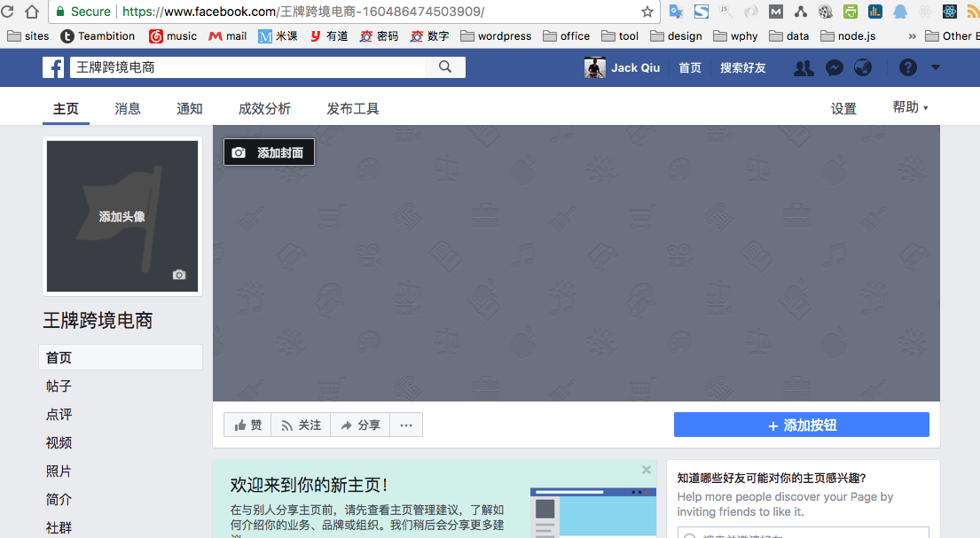Switch to 主页 tab
This screenshot has height=538, width=980.
click(x=66, y=109)
